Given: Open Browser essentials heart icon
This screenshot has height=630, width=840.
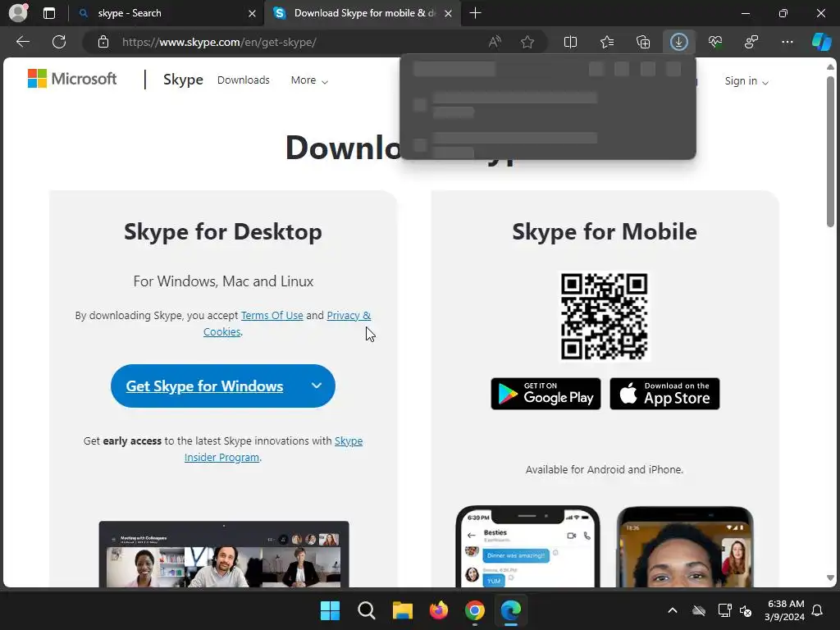Looking at the screenshot, I should [x=715, y=42].
